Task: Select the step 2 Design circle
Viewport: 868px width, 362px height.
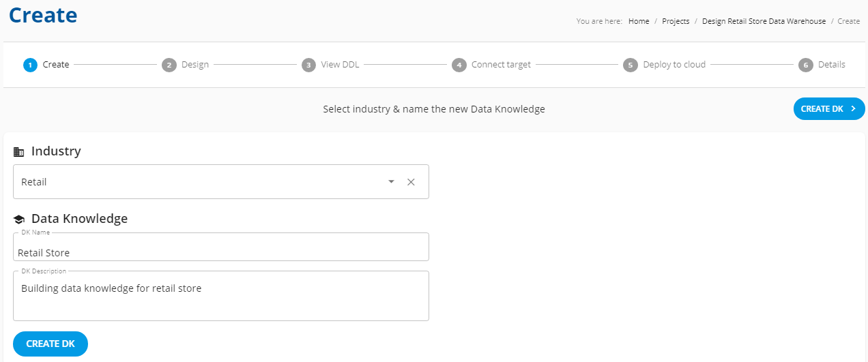Action: coord(169,65)
